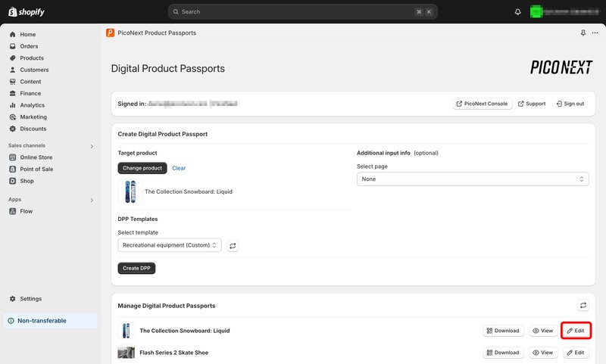
Task: Expand the Sales channels section
Action: (92, 146)
